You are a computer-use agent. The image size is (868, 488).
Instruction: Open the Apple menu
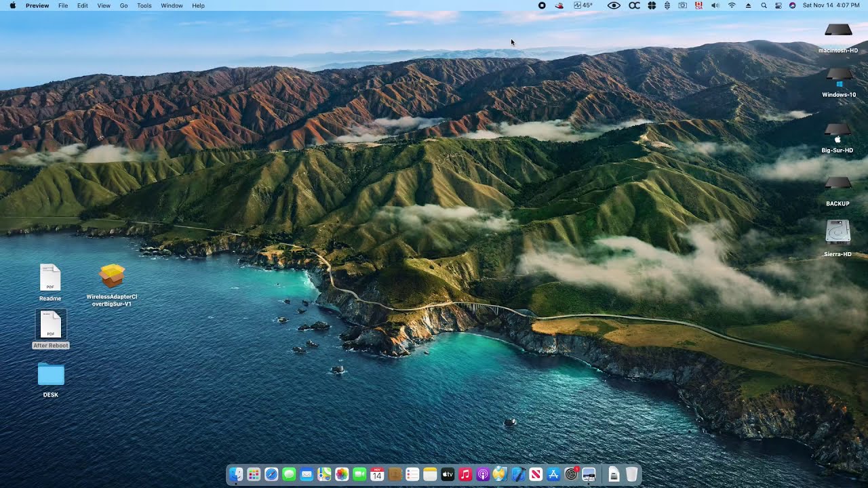(x=12, y=5)
